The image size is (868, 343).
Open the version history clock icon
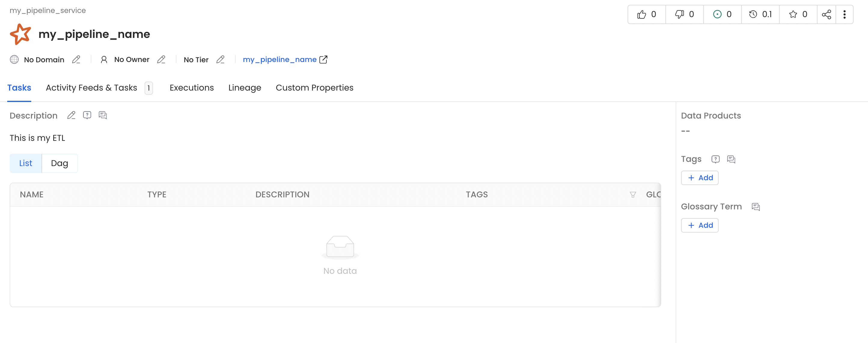point(753,14)
